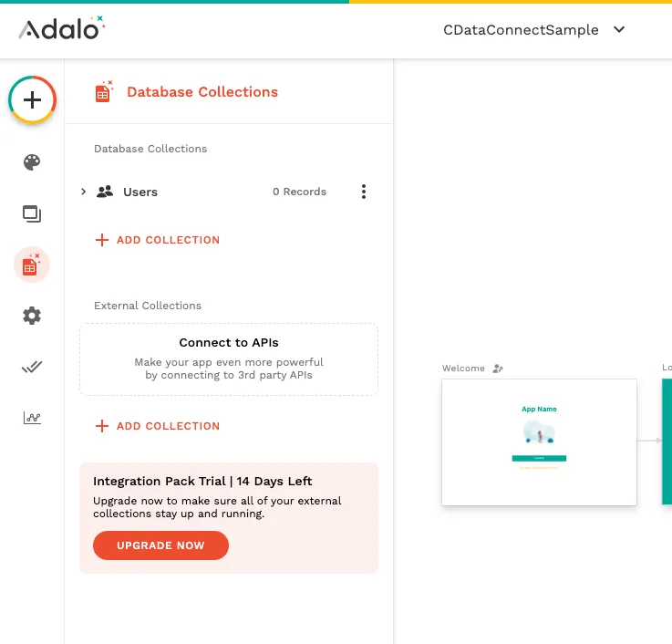Open the Analytics chart icon
Image resolution: width=672 pixels, height=644 pixels.
click(x=32, y=418)
